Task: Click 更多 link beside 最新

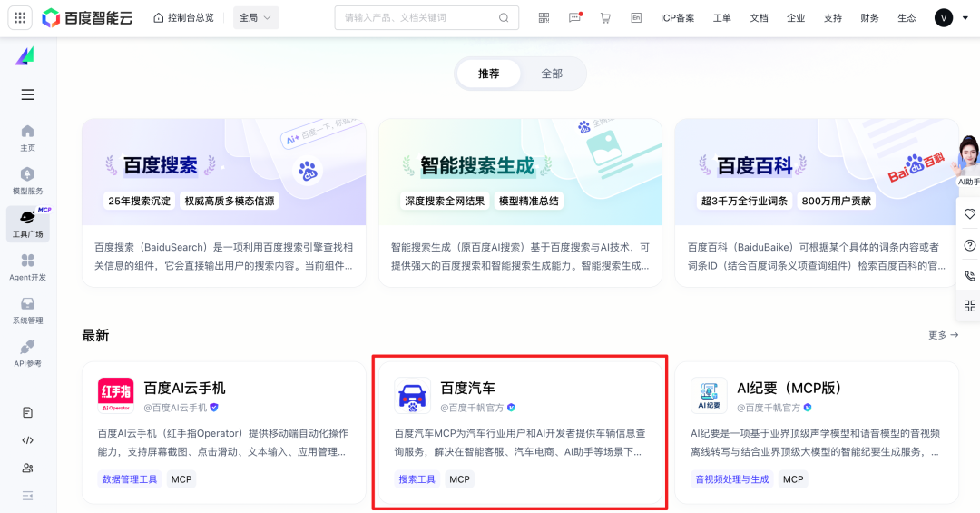Action: [943, 335]
